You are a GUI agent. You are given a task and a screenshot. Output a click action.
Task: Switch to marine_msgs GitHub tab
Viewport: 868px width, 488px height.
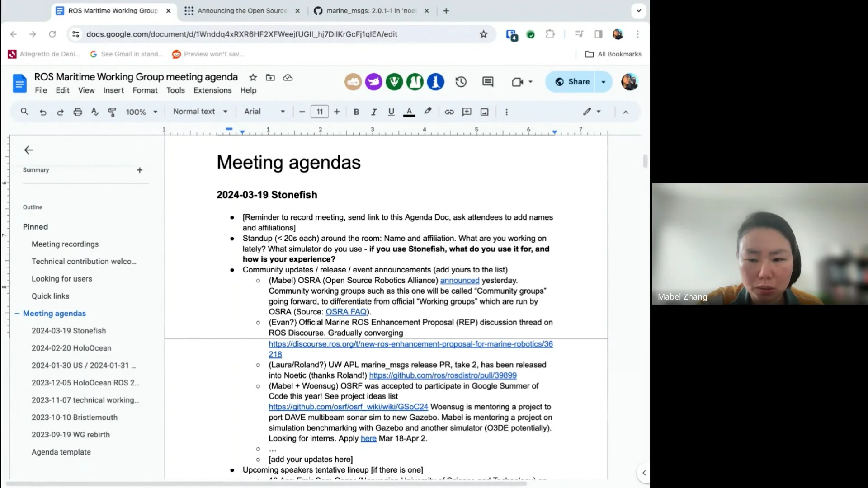click(372, 11)
